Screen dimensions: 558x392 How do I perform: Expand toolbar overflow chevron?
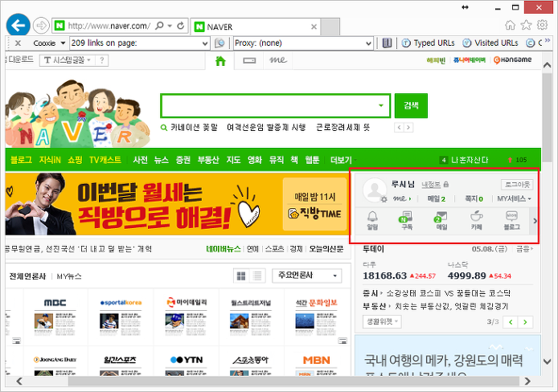click(x=548, y=40)
